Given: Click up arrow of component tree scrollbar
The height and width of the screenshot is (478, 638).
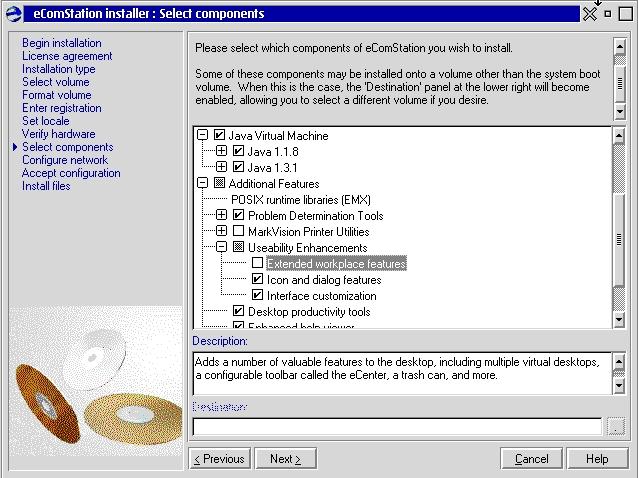Looking at the screenshot, I should pyautogui.click(x=618, y=136).
